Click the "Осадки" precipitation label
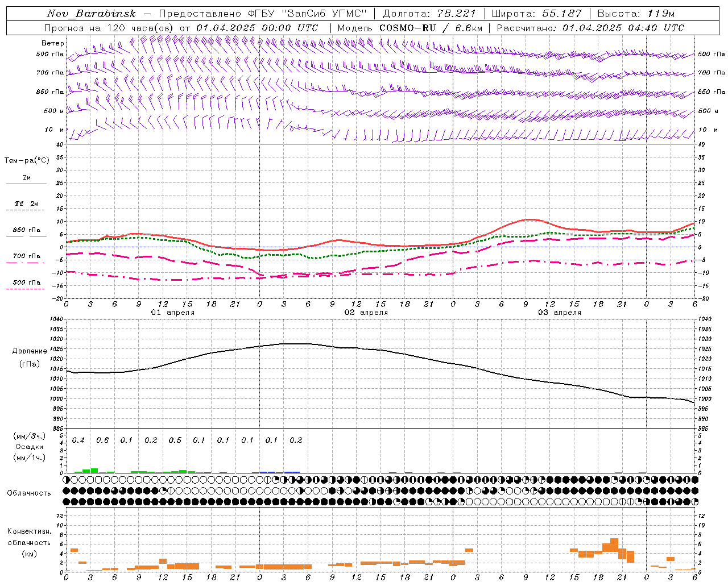The image size is (728, 582). [x=30, y=447]
